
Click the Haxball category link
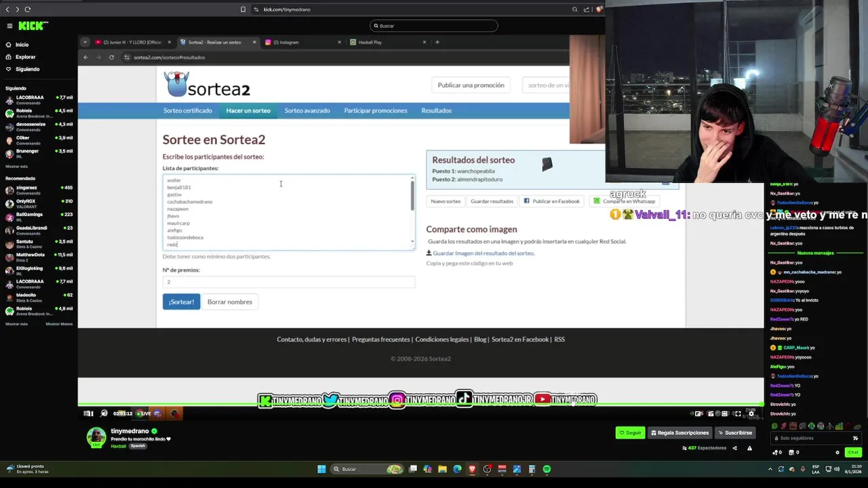(x=118, y=446)
